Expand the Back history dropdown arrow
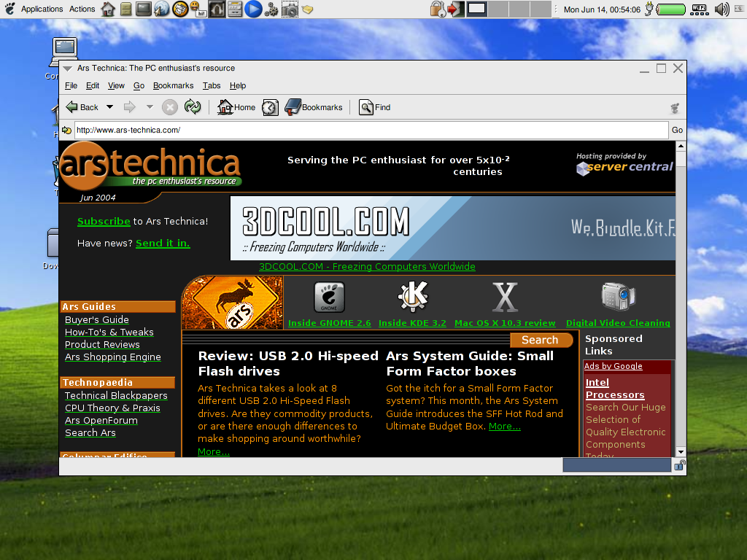This screenshot has width=747, height=560. coord(109,107)
